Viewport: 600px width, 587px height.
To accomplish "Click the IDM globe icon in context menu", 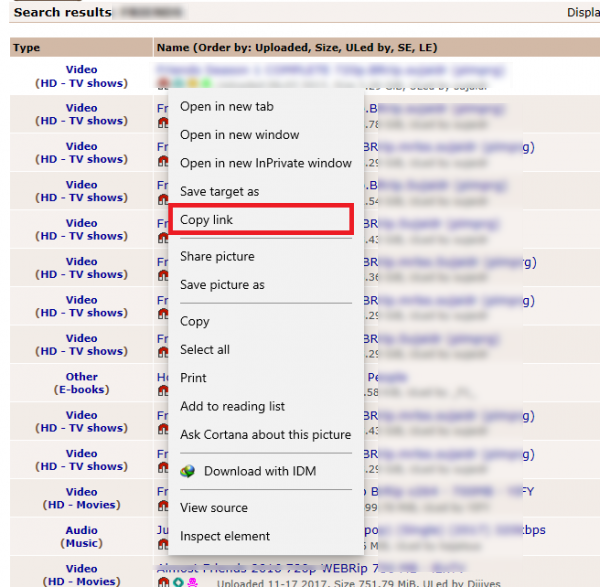I will coord(188,471).
